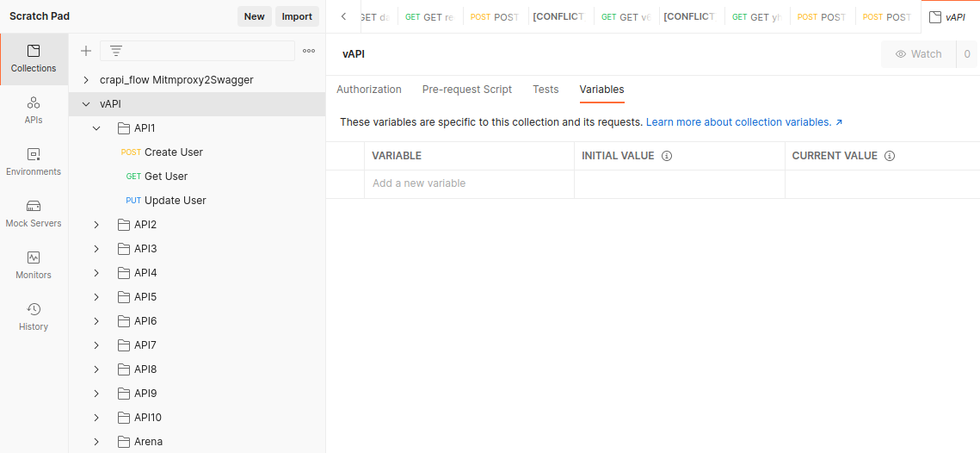Click the Add a new variable field
Viewport: 980px width, 453px height.
(468, 183)
